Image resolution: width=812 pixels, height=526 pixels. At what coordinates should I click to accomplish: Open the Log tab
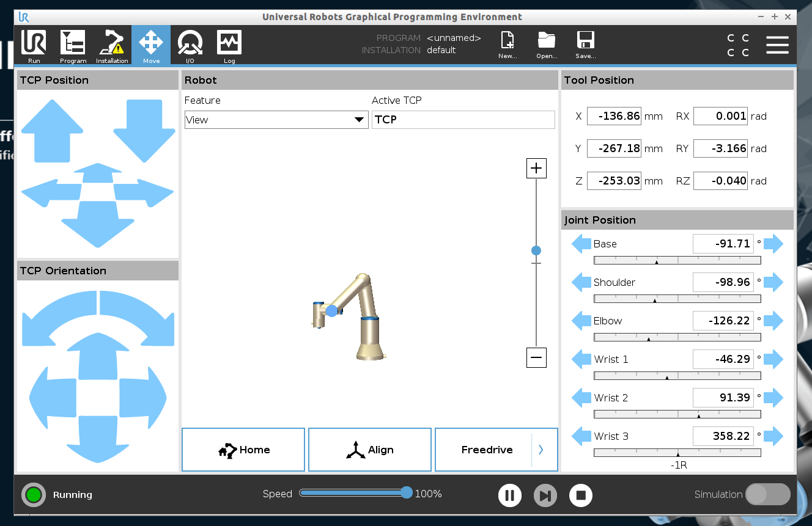229,46
